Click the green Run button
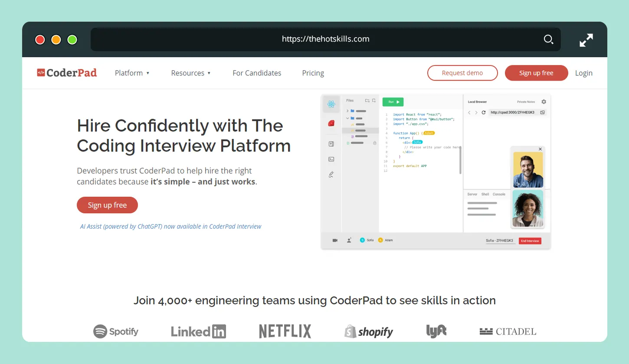 [393, 102]
